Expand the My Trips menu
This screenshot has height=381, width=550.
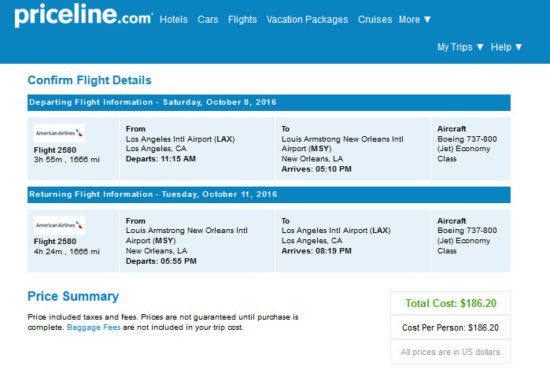click(x=460, y=47)
